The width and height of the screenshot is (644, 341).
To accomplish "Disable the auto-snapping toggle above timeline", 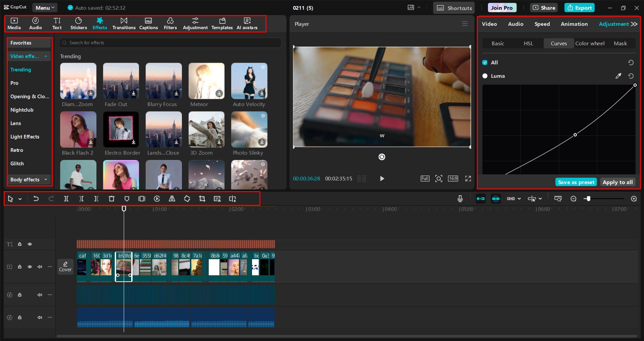I will [x=496, y=198].
